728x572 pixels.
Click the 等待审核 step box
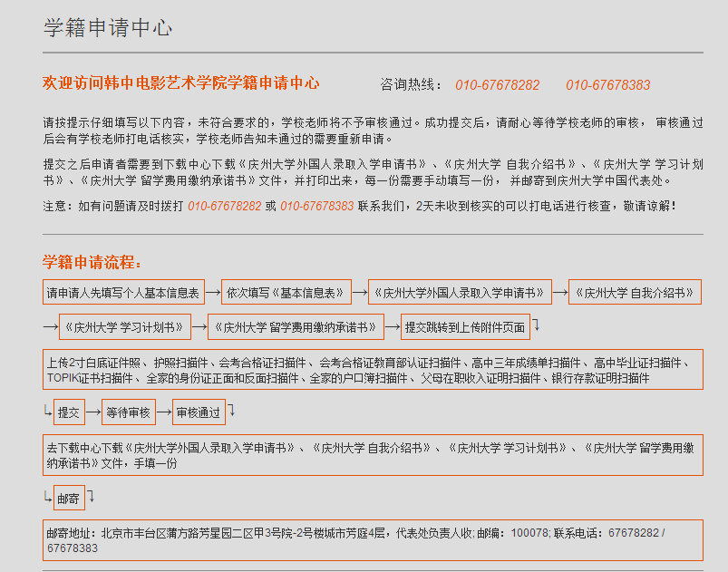pyautogui.click(x=129, y=412)
